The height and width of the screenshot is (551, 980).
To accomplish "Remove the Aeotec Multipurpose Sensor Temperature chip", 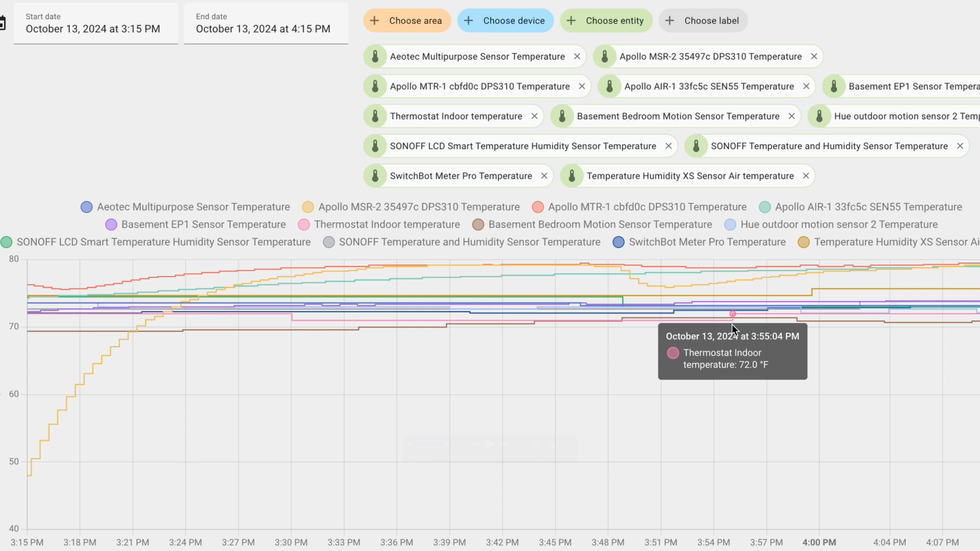I will pos(577,56).
